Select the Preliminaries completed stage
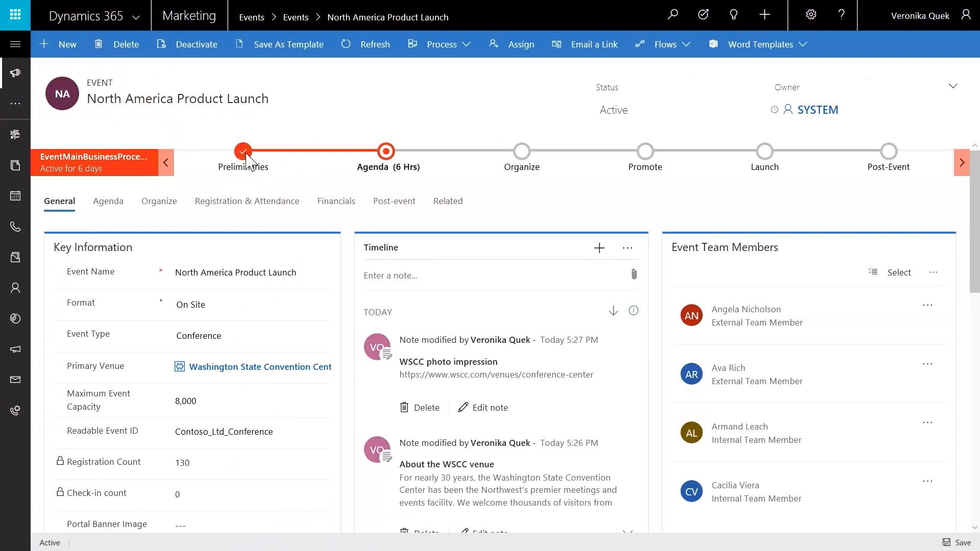This screenshot has width=980, height=551. pos(243,152)
